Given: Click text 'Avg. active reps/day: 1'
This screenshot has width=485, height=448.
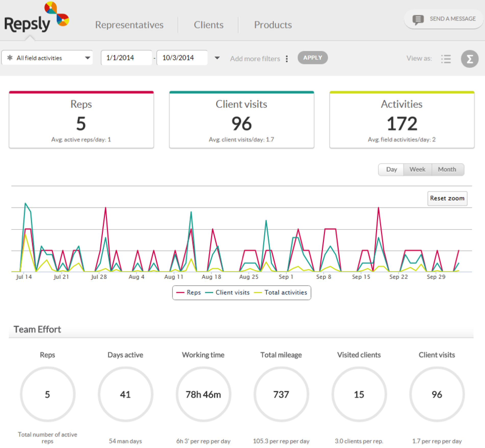Looking at the screenshot, I should [81, 139].
